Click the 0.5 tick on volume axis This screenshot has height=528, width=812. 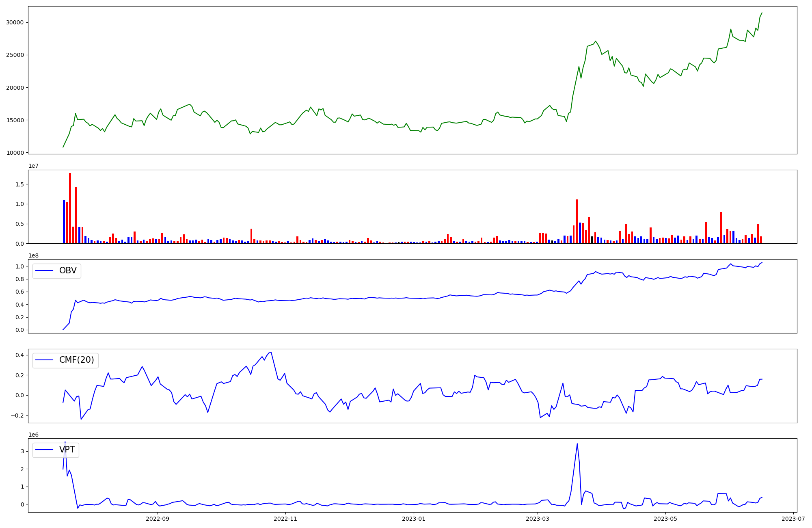pyautogui.click(x=20, y=224)
